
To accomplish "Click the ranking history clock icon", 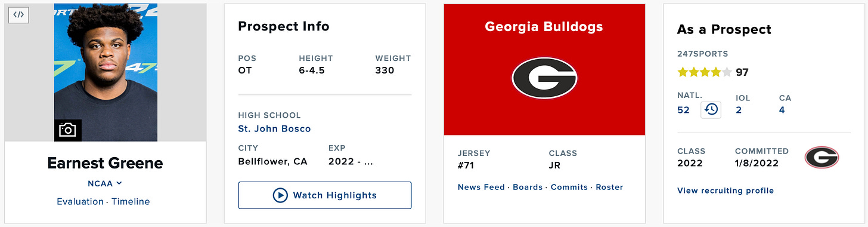I will click(x=711, y=110).
